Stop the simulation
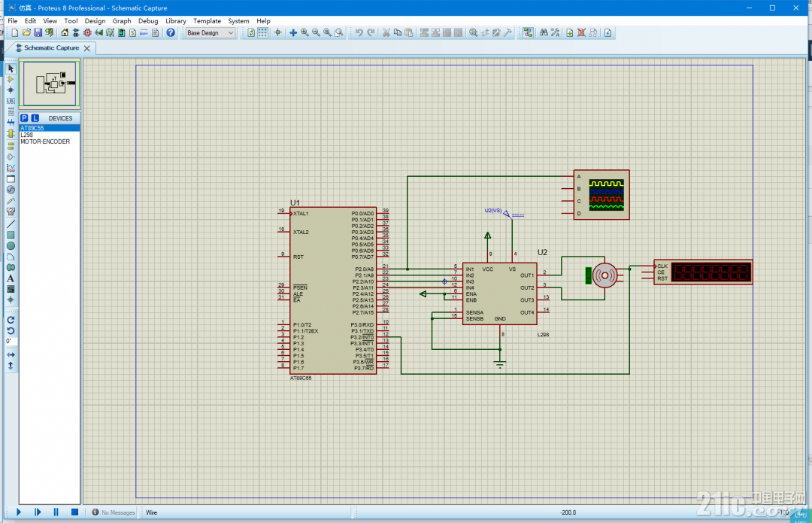Image resolution: width=812 pixels, height=523 pixels. [x=74, y=512]
